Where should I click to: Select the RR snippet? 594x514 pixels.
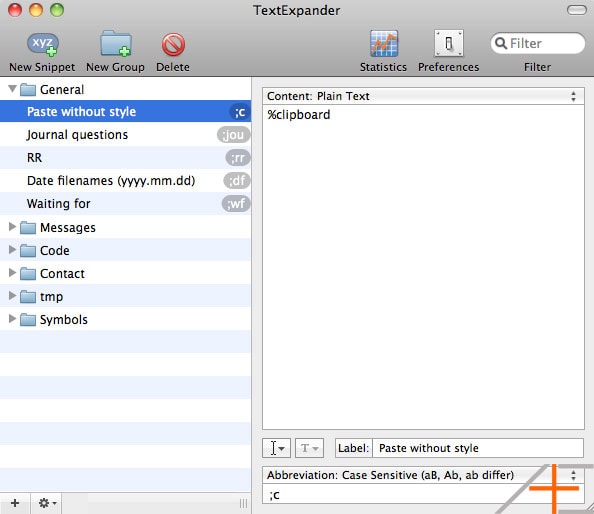tap(125, 158)
